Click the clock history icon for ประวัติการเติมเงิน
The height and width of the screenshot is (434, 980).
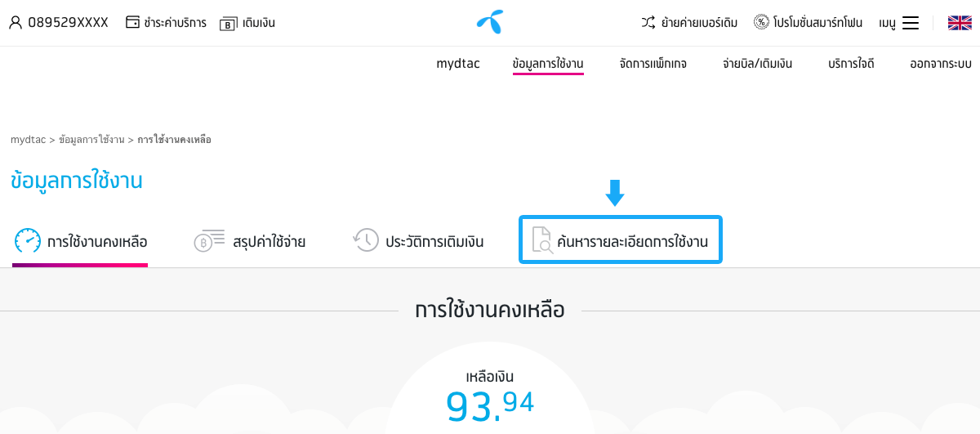[x=366, y=239]
